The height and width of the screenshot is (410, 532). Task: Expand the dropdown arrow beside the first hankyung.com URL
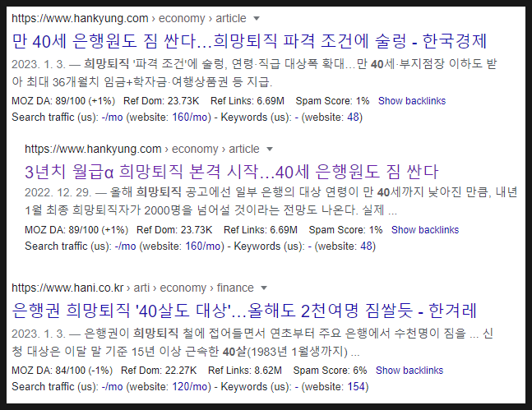pos(257,18)
